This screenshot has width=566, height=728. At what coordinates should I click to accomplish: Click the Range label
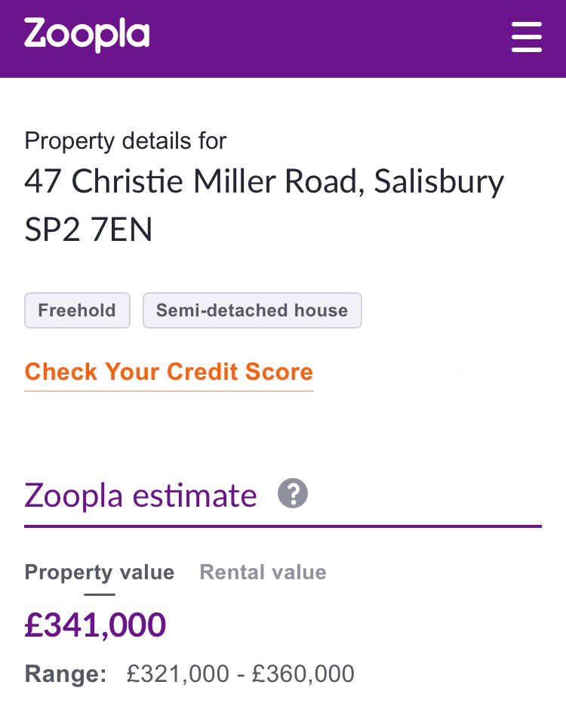pyautogui.click(x=66, y=674)
